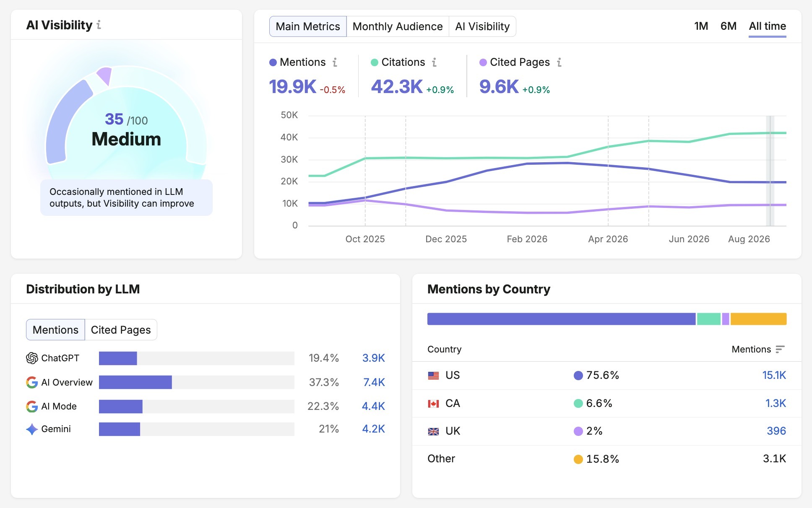812x508 pixels.
Task: Click the green CA segment of country bar
Action: 709,319
